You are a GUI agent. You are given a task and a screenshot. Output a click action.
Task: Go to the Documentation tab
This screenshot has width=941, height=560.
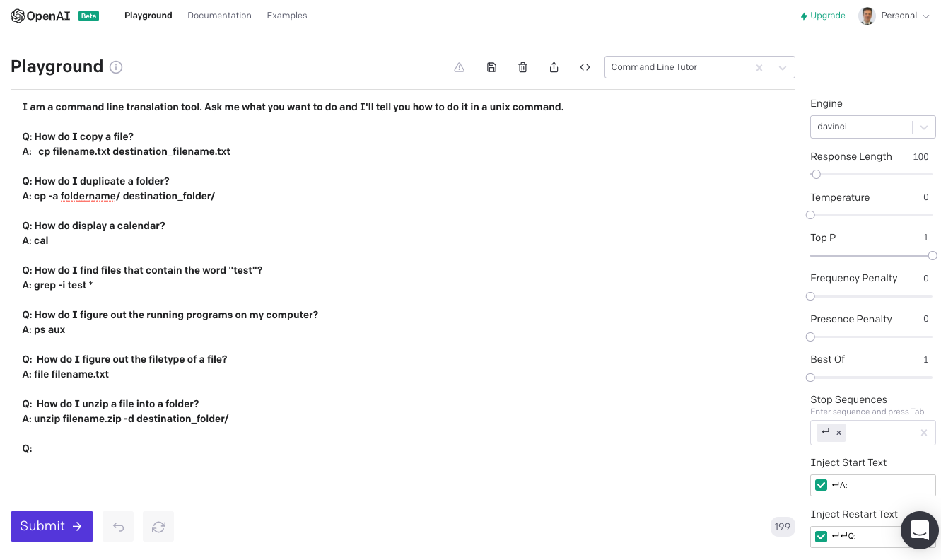(x=219, y=16)
